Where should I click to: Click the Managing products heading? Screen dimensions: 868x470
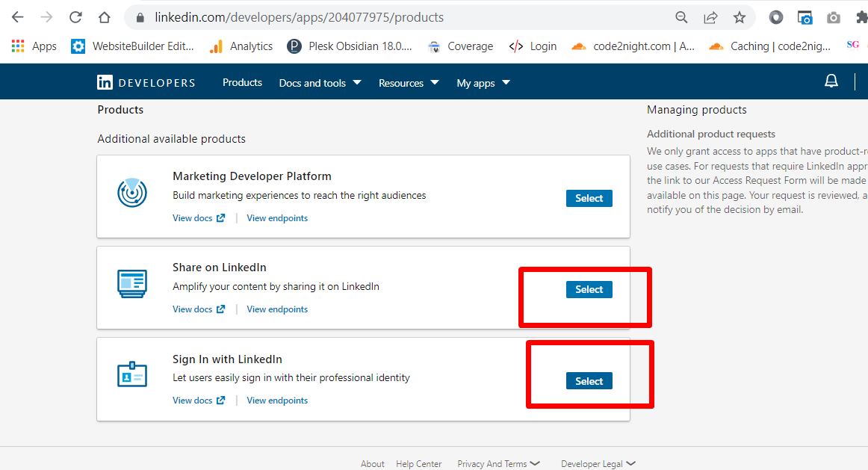(697, 110)
